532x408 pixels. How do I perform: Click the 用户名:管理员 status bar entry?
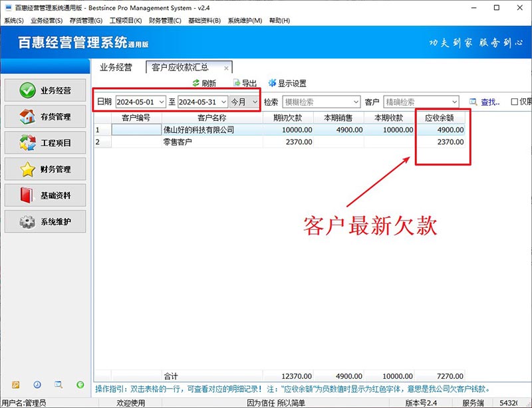[x=24, y=403]
